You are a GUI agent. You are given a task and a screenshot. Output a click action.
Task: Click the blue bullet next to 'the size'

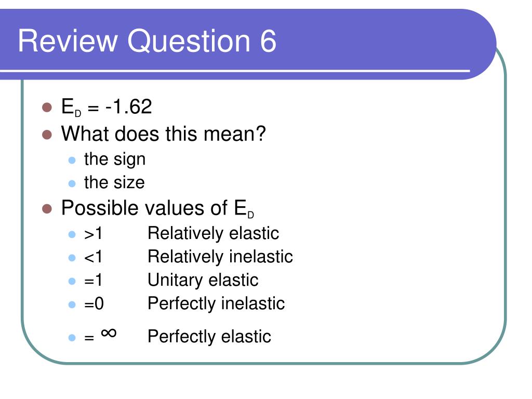72,183
